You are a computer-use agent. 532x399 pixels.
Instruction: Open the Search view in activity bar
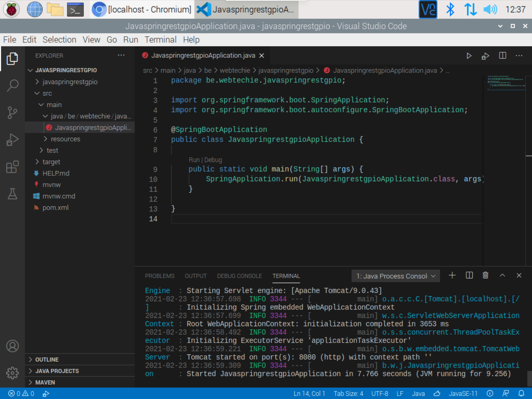pos(12,85)
